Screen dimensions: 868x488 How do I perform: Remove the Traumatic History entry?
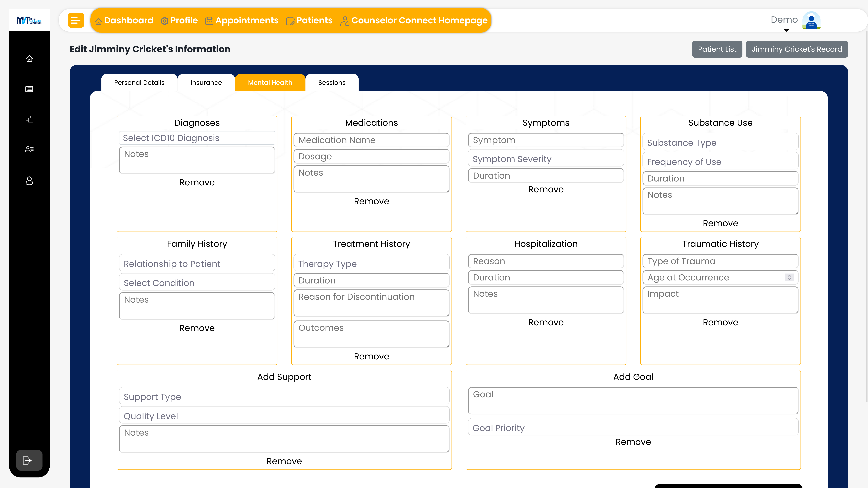720,322
